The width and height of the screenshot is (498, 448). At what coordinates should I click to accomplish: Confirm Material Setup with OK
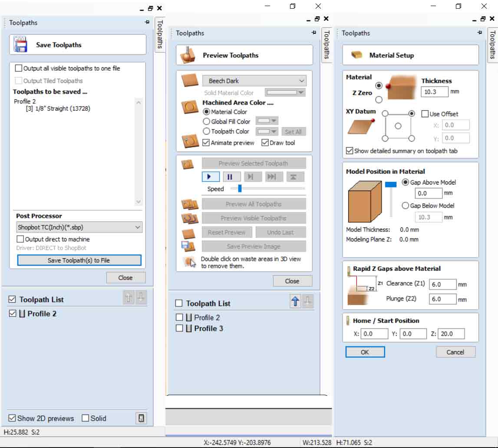tap(365, 352)
